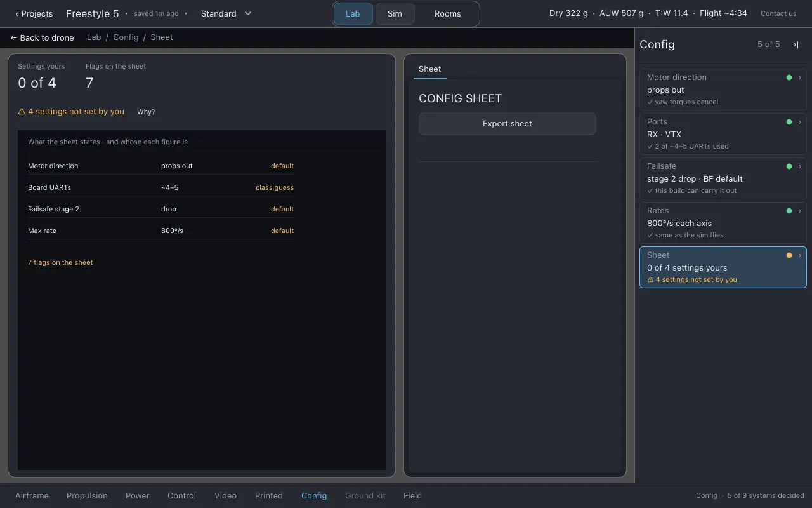The height and width of the screenshot is (508, 812).
Task: Open the Motor direction card chevron
Action: [x=799, y=77]
